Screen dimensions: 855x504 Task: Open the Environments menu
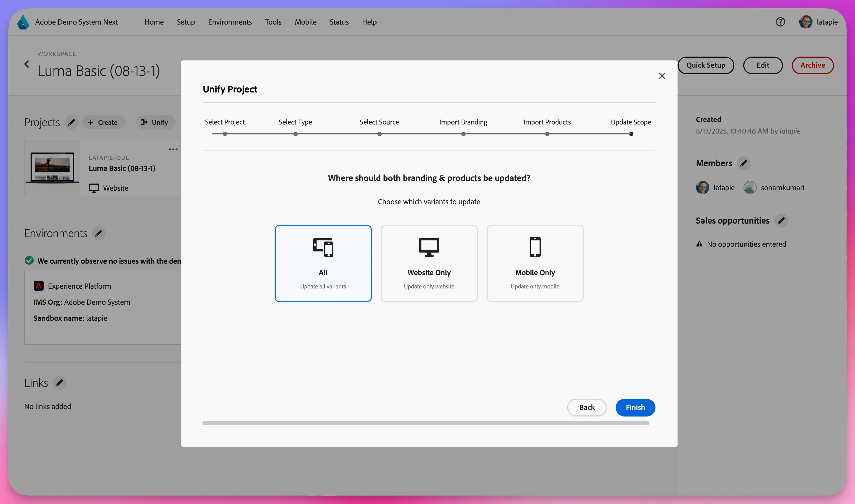(x=230, y=22)
